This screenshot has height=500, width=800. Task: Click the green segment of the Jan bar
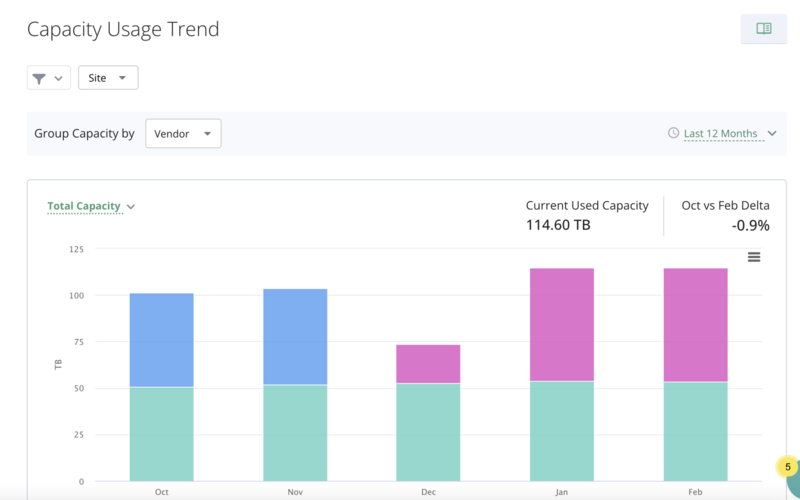562,432
